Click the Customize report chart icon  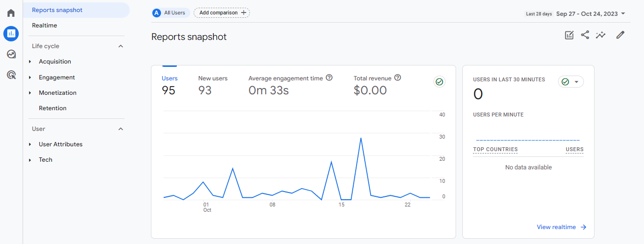tap(569, 35)
